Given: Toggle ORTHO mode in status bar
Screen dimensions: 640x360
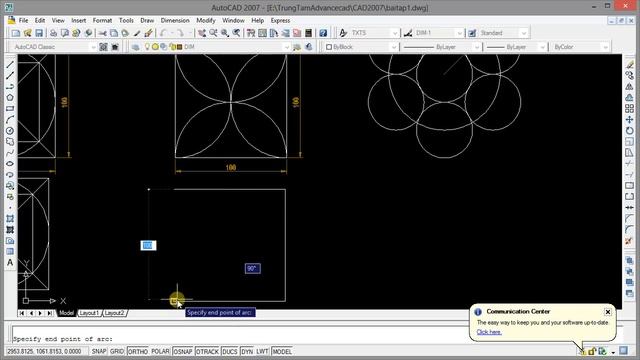Looking at the screenshot, I should pyautogui.click(x=138, y=351).
